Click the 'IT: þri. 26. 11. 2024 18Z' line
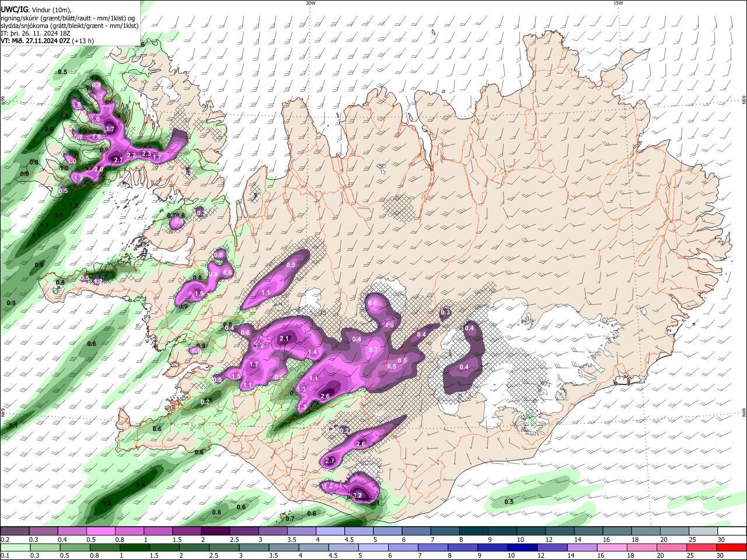 pyautogui.click(x=36, y=33)
